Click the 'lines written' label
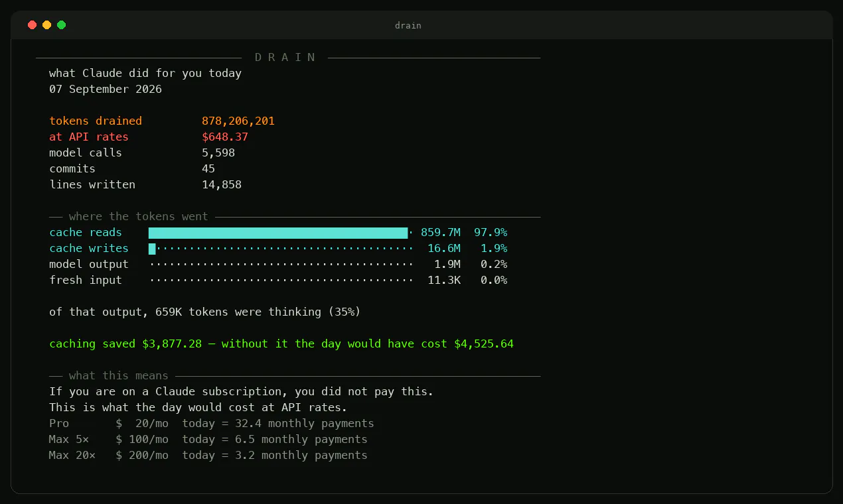 click(92, 184)
